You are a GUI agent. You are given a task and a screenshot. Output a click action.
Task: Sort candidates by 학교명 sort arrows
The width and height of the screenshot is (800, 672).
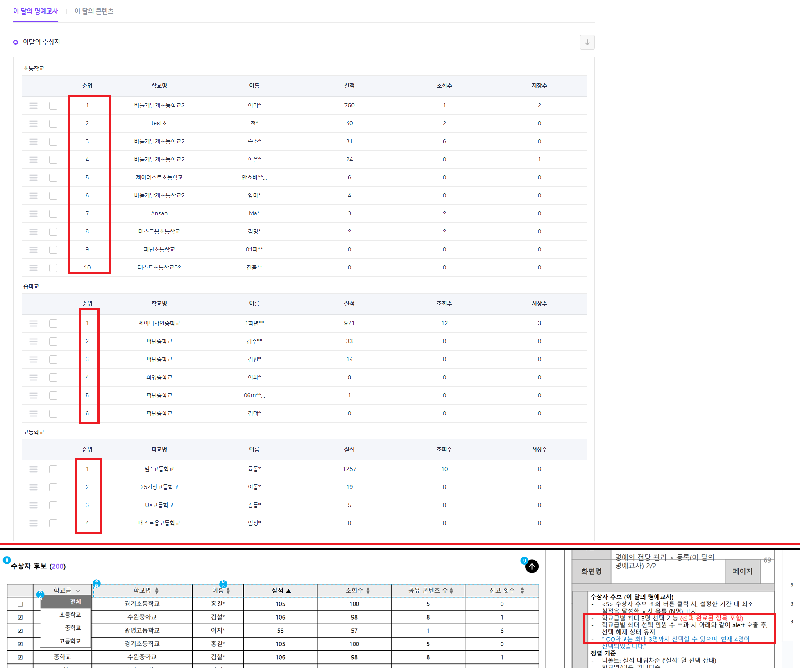coord(156,591)
